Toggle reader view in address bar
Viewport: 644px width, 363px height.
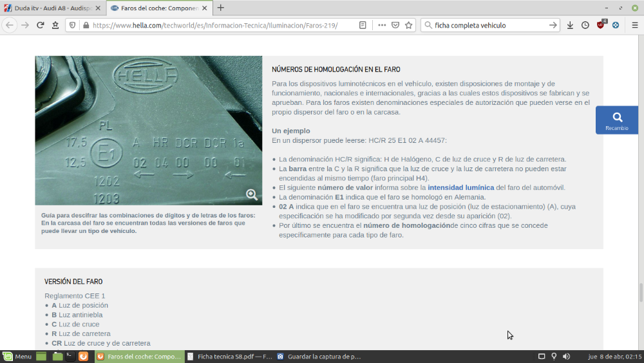click(x=363, y=25)
